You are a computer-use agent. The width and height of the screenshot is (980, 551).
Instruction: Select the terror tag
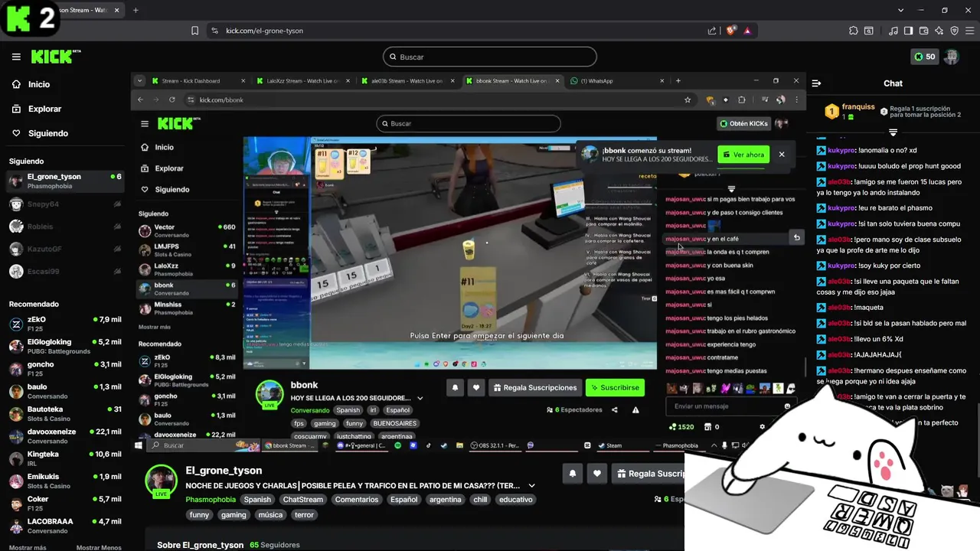[305, 514]
